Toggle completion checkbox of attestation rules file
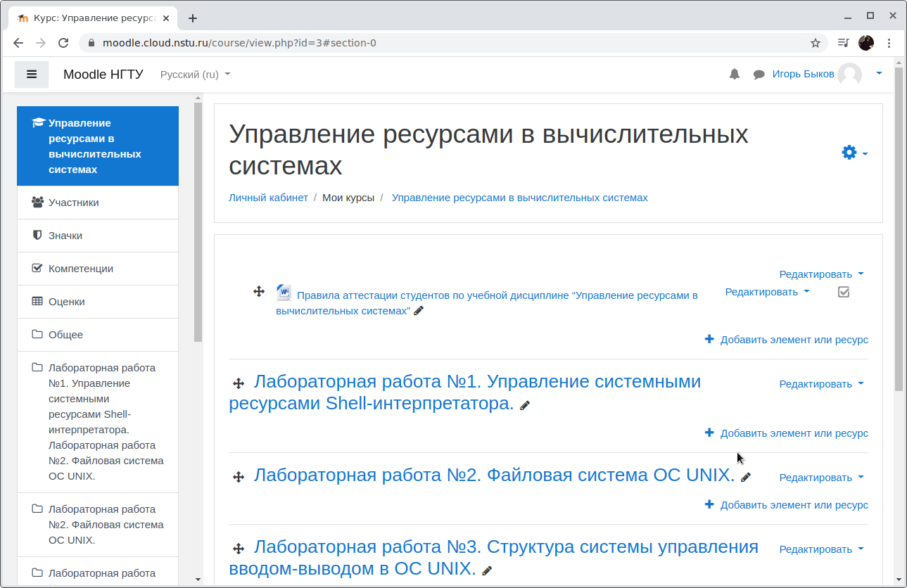This screenshot has width=907, height=588. [x=844, y=292]
